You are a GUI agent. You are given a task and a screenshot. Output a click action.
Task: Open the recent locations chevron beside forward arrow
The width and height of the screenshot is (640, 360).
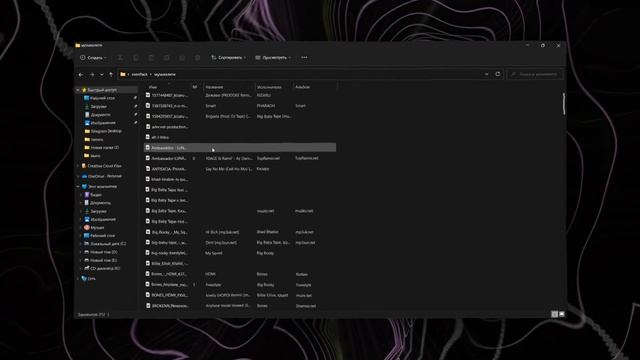pos(102,74)
